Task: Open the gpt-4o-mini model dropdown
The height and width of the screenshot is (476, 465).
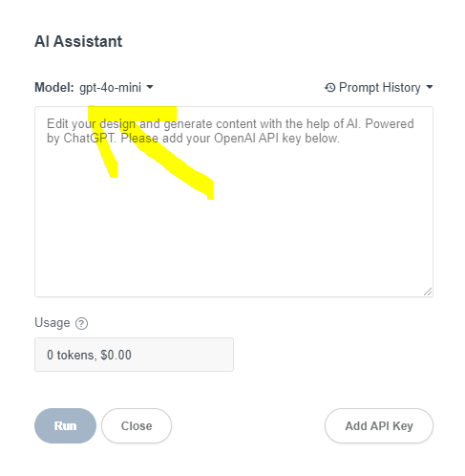Action: point(116,87)
